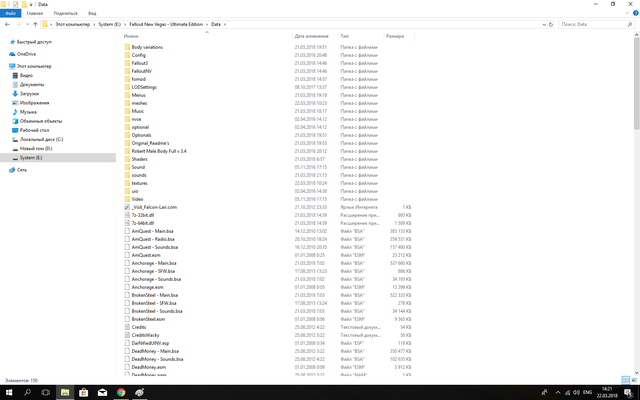Viewport: 640px width, 400px height.
Task: Open Сеть in navigation pane
Action: pyautogui.click(x=22, y=170)
